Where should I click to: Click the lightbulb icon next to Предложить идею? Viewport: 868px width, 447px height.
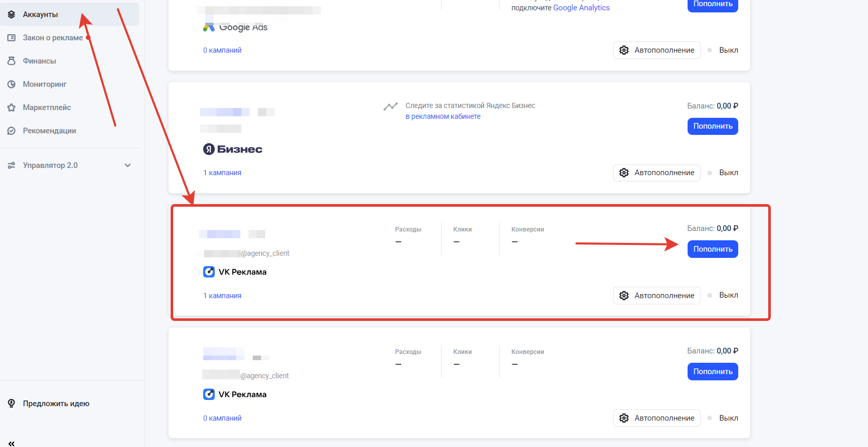point(11,404)
